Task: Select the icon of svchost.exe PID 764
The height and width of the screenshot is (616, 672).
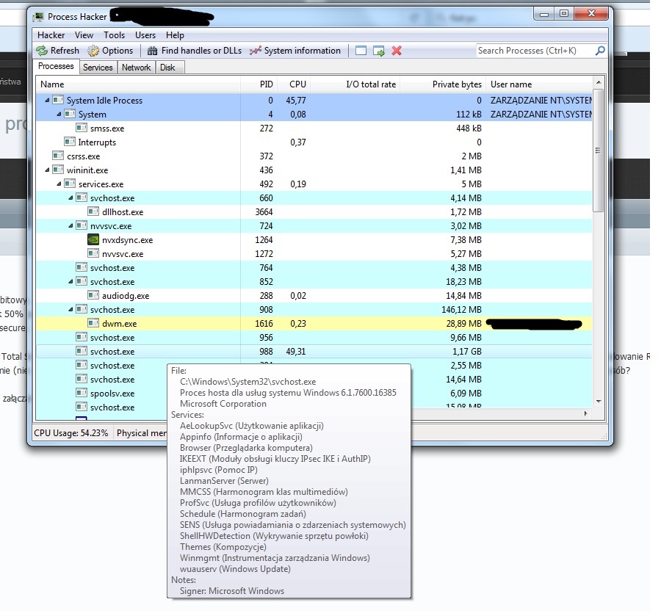Action: (x=82, y=267)
